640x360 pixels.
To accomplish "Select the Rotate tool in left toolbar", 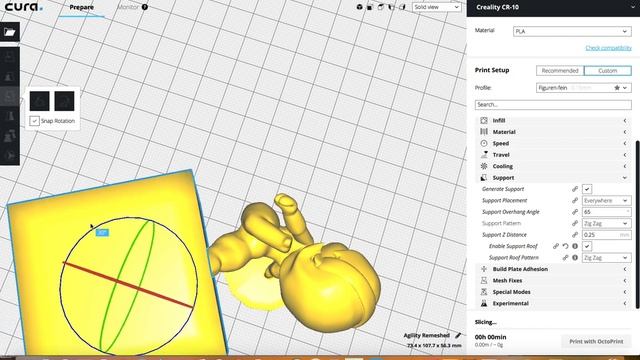I will tap(10, 96).
